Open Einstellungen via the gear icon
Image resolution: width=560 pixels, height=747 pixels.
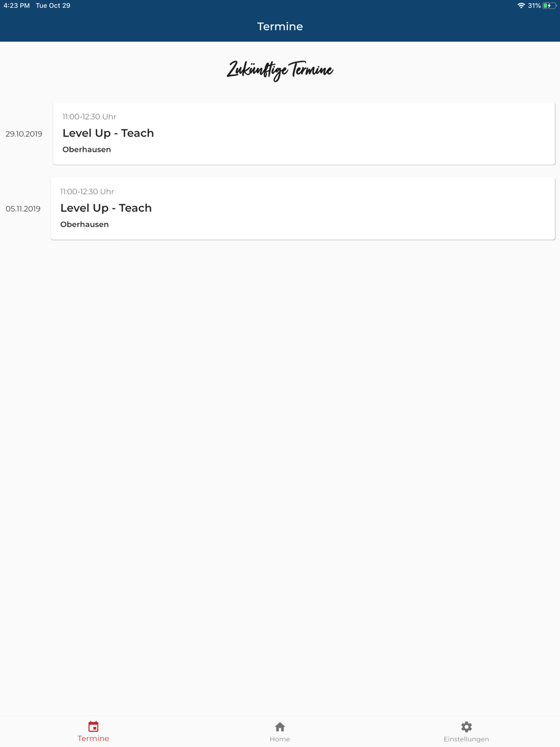[466, 727]
